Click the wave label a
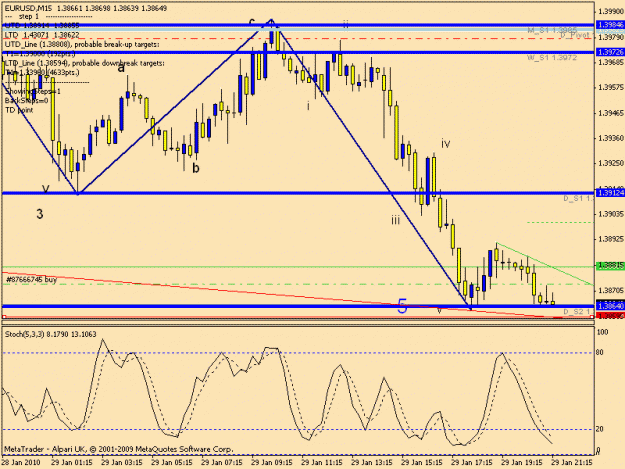The width and height of the screenshot is (625, 469). pyautogui.click(x=121, y=68)
